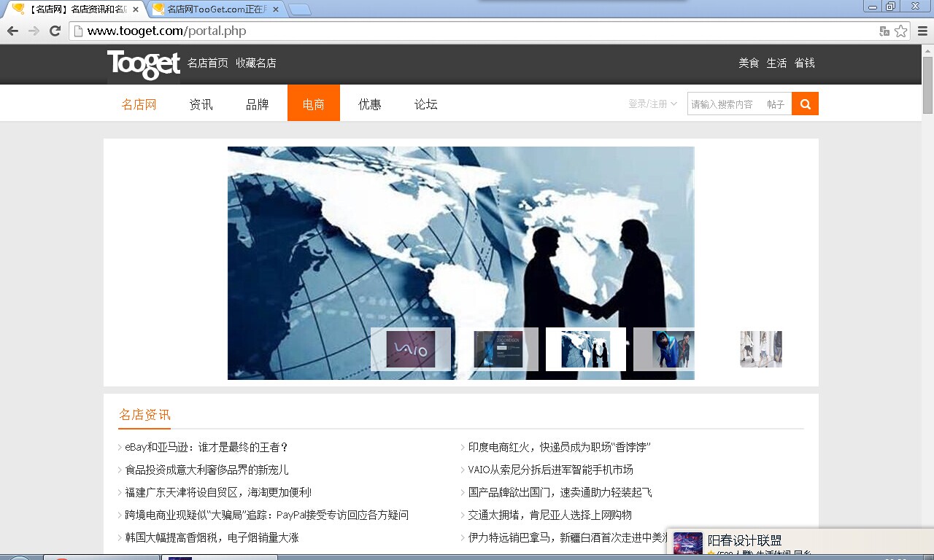
Task: Click the 阳春设计联盟 popup avatar image
Action: coord(687,545)
